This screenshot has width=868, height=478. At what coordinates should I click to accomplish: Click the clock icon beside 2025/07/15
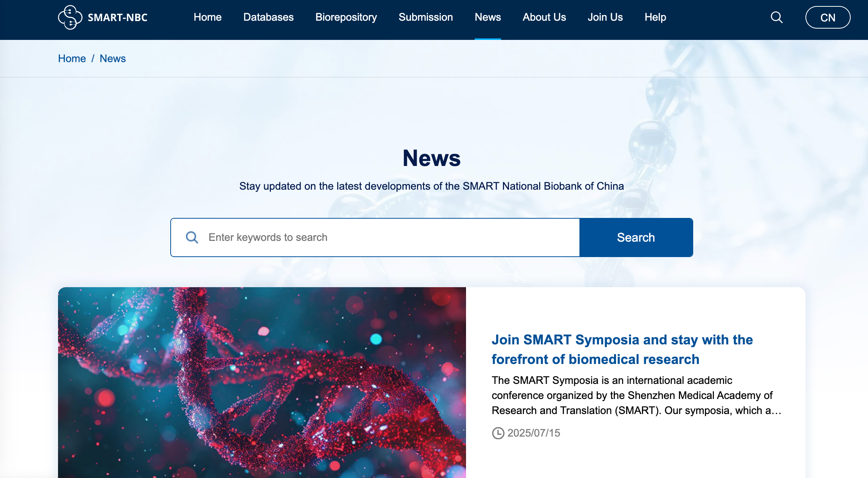498,433
